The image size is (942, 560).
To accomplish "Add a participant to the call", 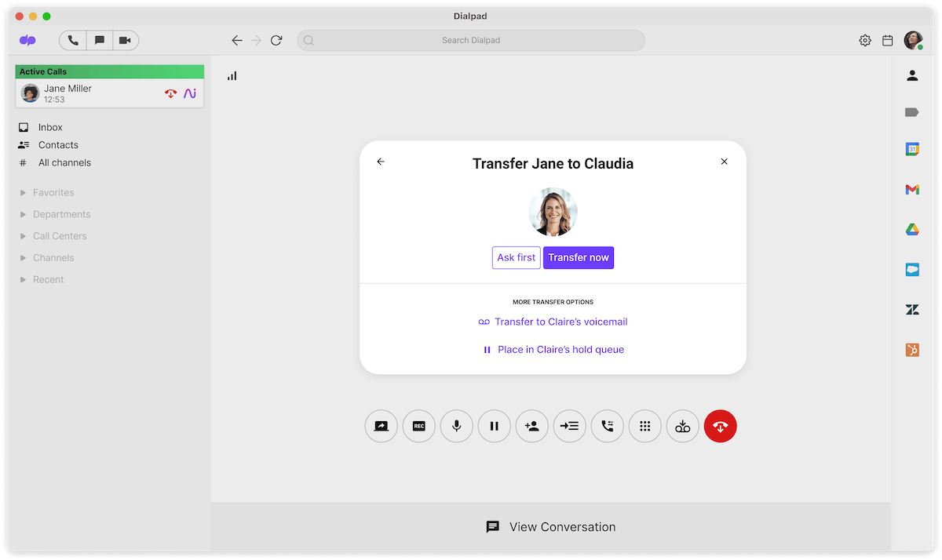I will click(x=531, y=426).
